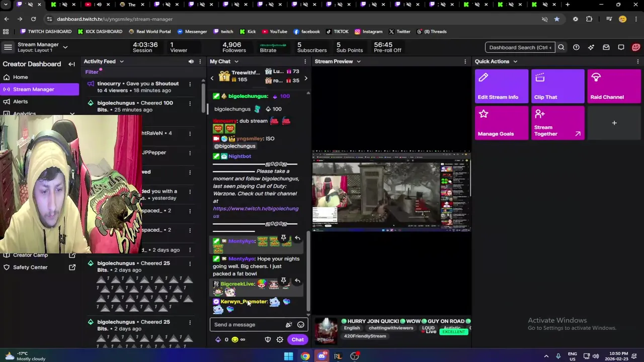Collapse the Creator Dashboard sidebar
Image resolution: width=644 pixels, height=362 pixels.
(x=71, y=64)
